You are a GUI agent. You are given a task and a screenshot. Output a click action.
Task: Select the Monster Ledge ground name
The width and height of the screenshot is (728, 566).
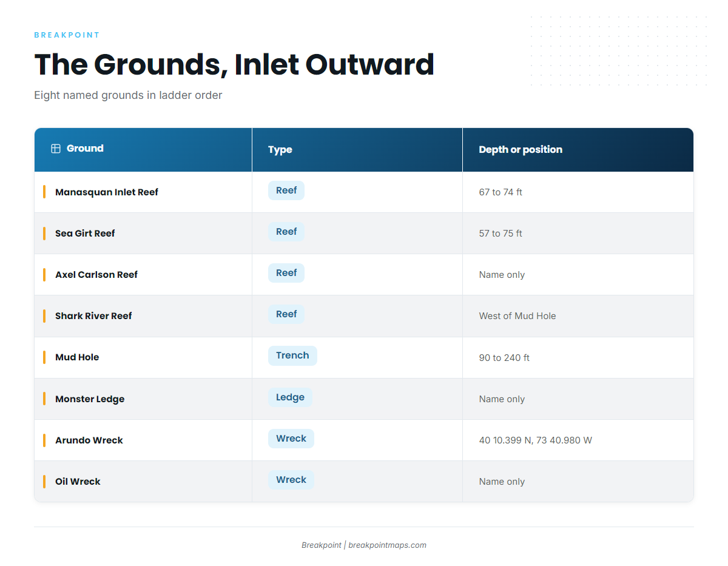(x=90, y=399)
